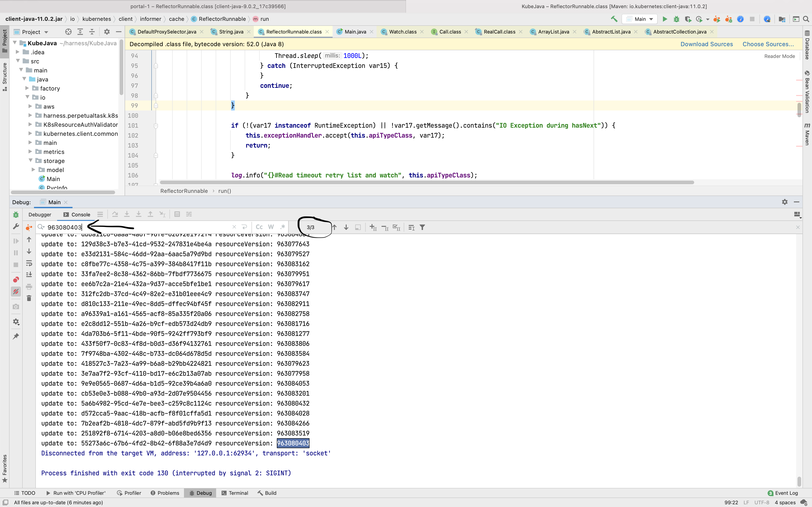Click the Download Sources link
Viewport: 812px width, 507px height.
706,44
